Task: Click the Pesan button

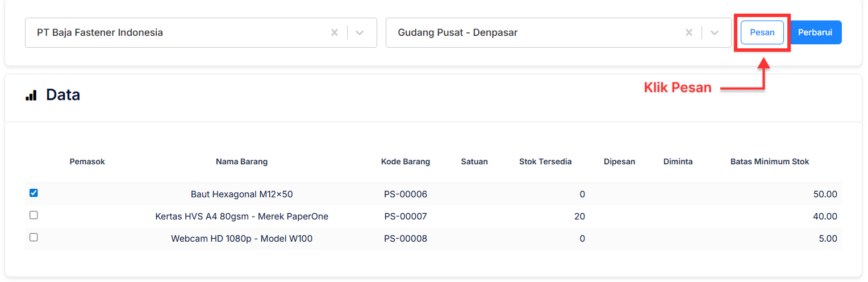Action: 762,32
